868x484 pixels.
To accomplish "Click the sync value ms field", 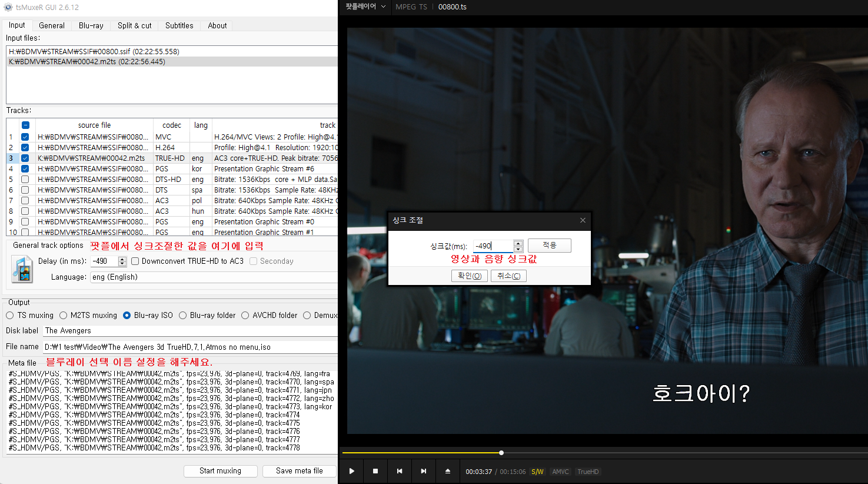I will pos(493,246).
